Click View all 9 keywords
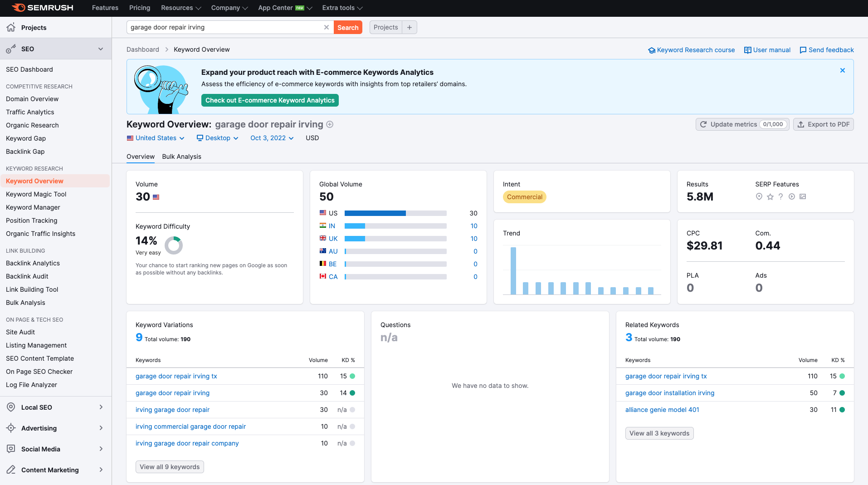 click(x=170, y=467)
